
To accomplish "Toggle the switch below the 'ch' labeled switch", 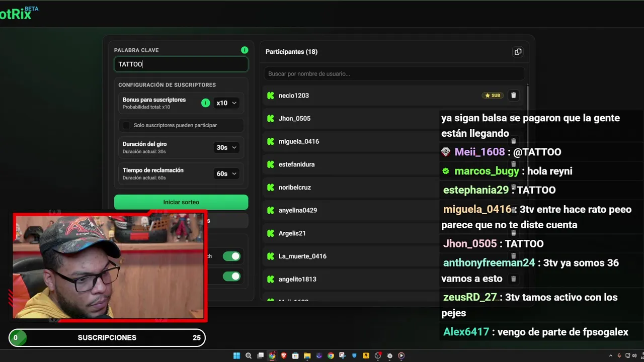I will [231, 277].
